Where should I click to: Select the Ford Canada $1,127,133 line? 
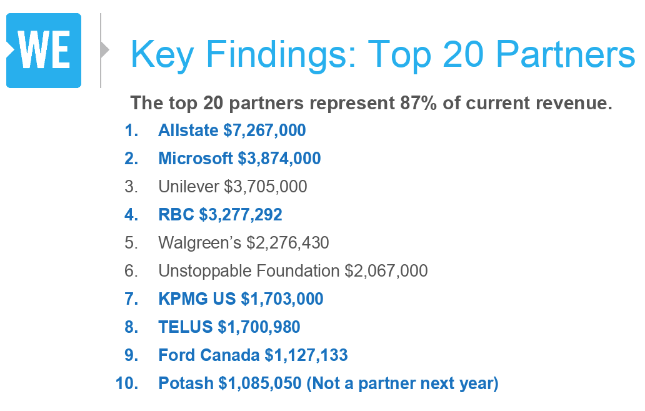[x=253, y=355]
